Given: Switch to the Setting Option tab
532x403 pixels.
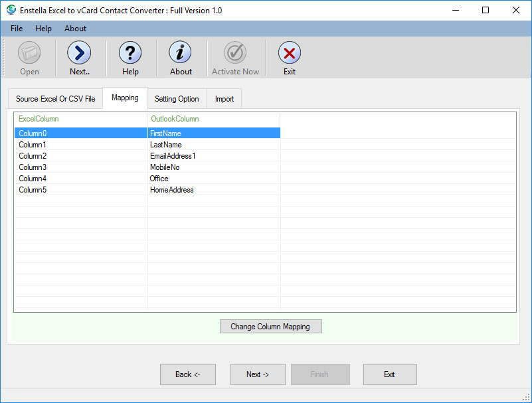Looking at the screenshot, I should tap(177, 99).
